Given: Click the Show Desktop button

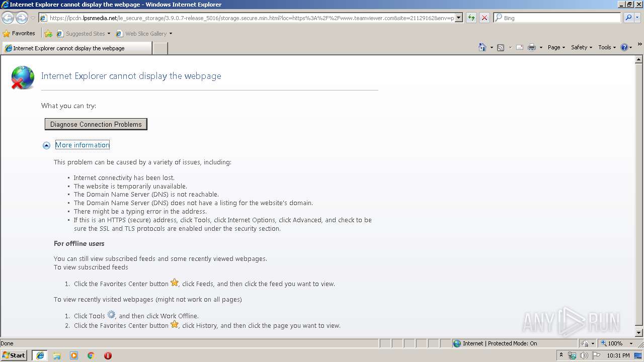Looking at the screenshot, I should [638, 355].
